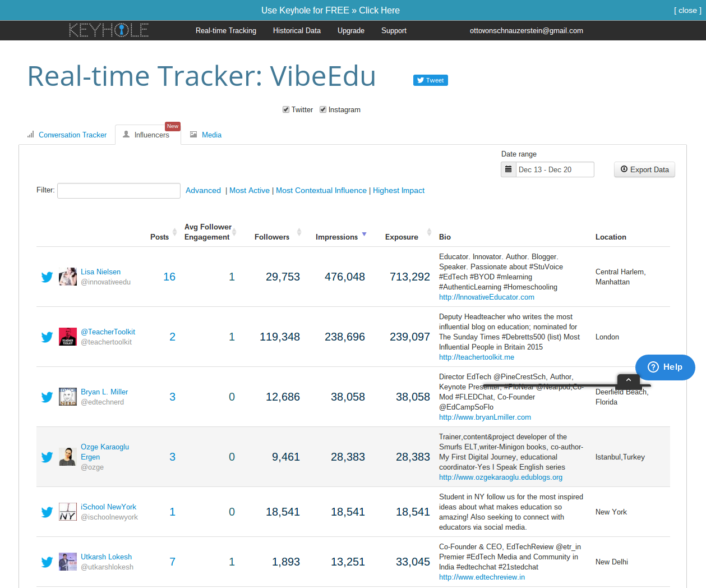The width and height of the screenshot is (706, 588).
Task: Open Advanced filter options
Action: (x=203, y=191)
